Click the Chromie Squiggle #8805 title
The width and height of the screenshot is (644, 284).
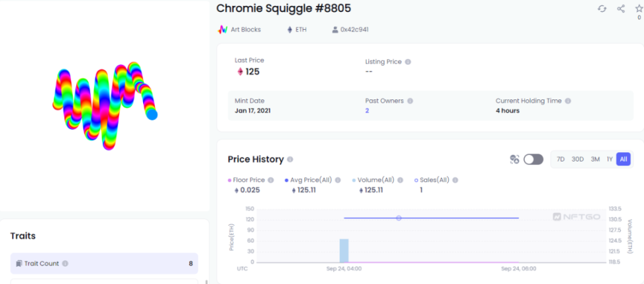coord(284,8)
